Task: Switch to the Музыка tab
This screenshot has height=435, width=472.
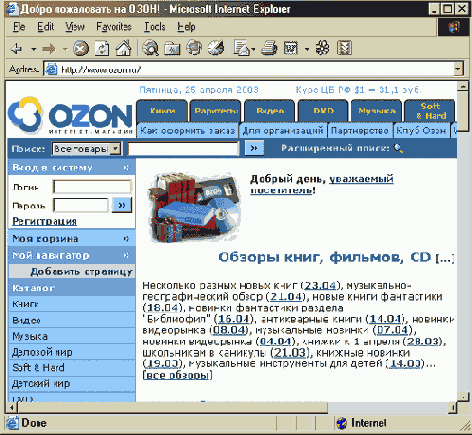Action: (377, 111)
